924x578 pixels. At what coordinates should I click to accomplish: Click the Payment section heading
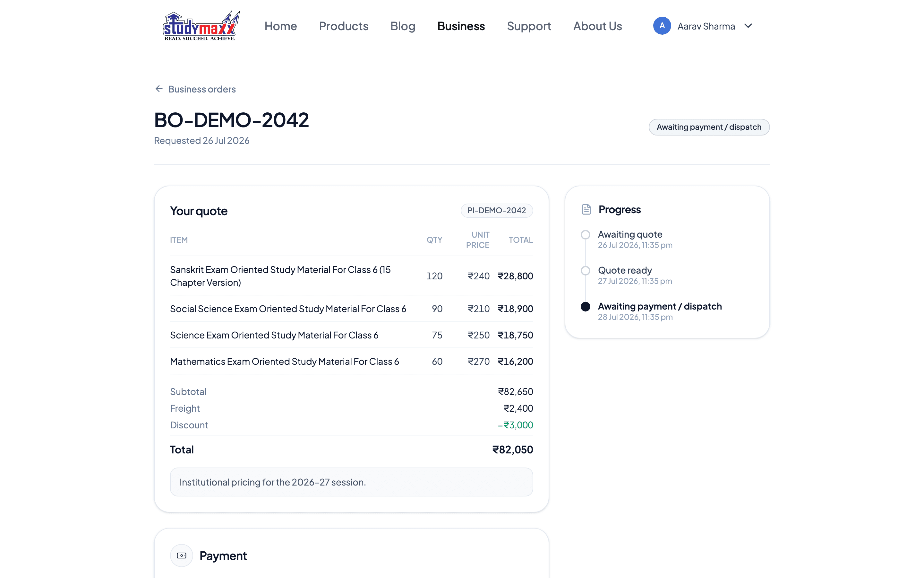click(223, 556)
